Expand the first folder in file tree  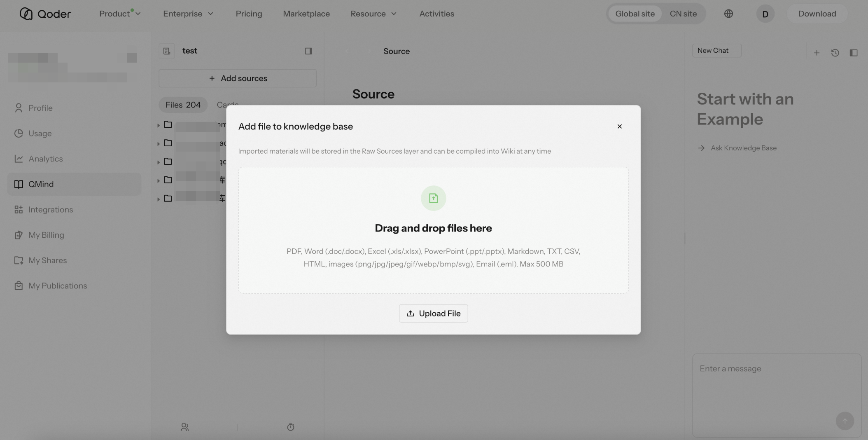pyautogui.click(x=158, y=125)
